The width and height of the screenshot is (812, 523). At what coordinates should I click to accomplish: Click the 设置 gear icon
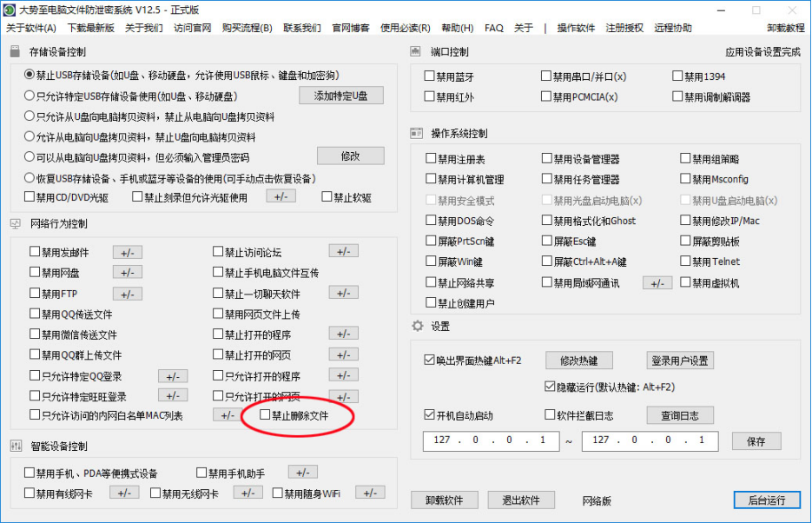(x=418, y=326)
